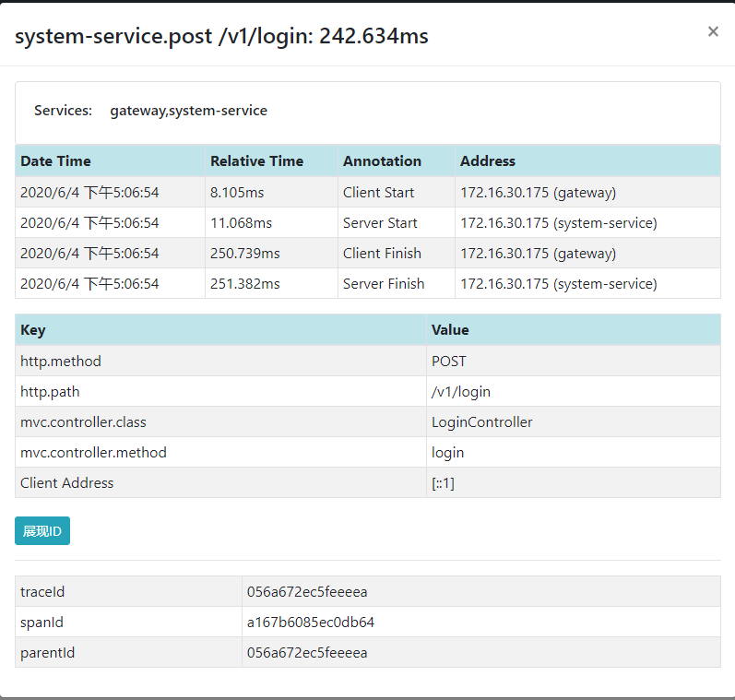Click the 展现ID button
Image resolution: width=735 pixels, height=700 pixels.
point(42,531)
